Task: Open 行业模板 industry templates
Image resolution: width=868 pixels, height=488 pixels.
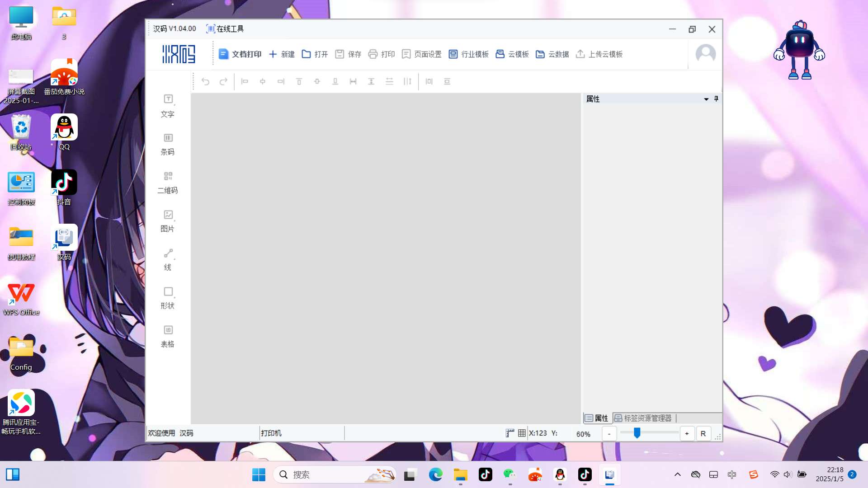Action: [x=468, y=54]
